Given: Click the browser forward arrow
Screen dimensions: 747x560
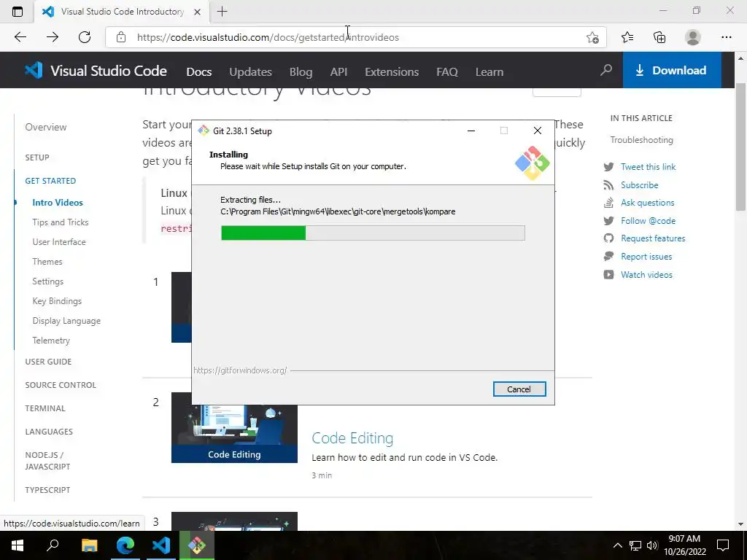Looking at the screenshot, I should click(53, 37).
